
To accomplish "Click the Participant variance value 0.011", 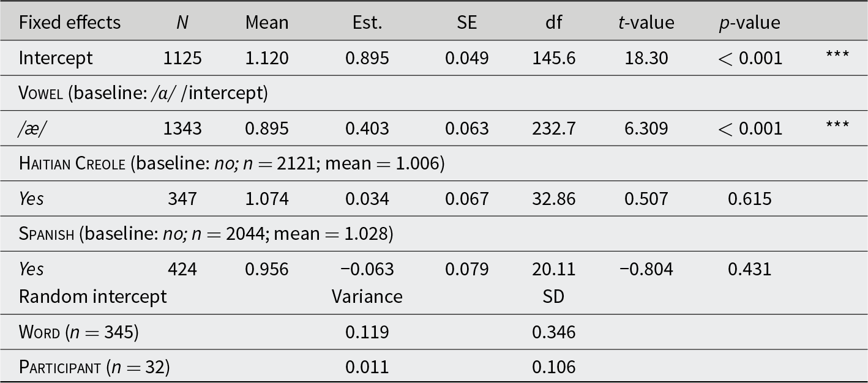I will pyautogui.click(x=367, y=367).
